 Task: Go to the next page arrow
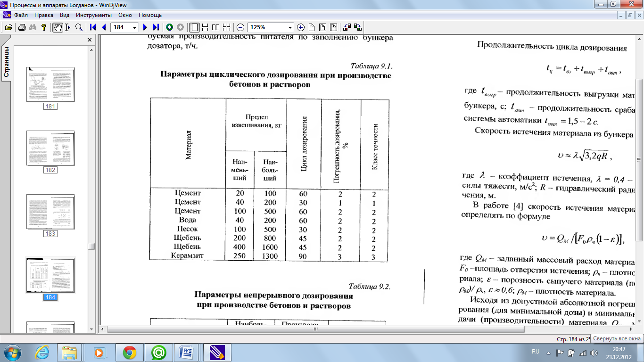point(145,27)
